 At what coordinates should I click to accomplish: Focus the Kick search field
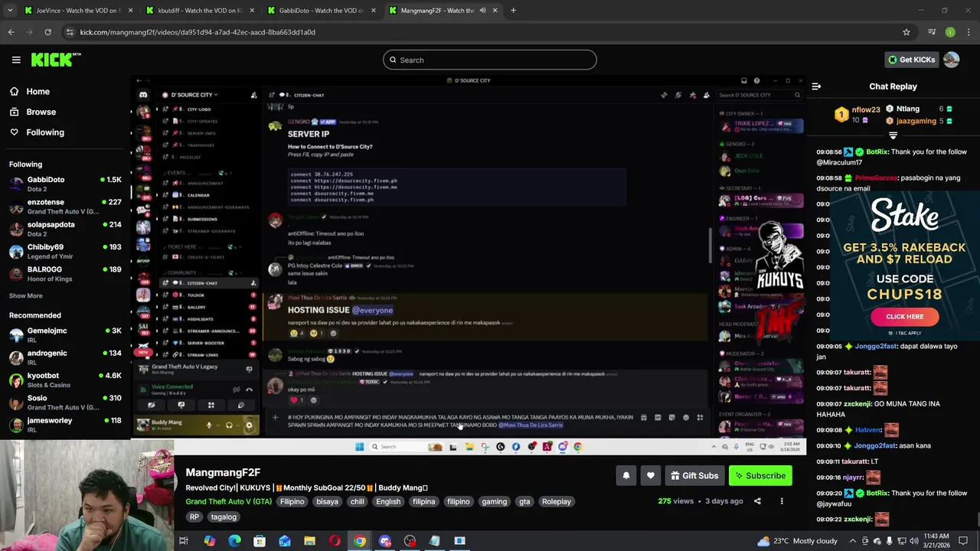pyautogui.click(x=490, y=60)
